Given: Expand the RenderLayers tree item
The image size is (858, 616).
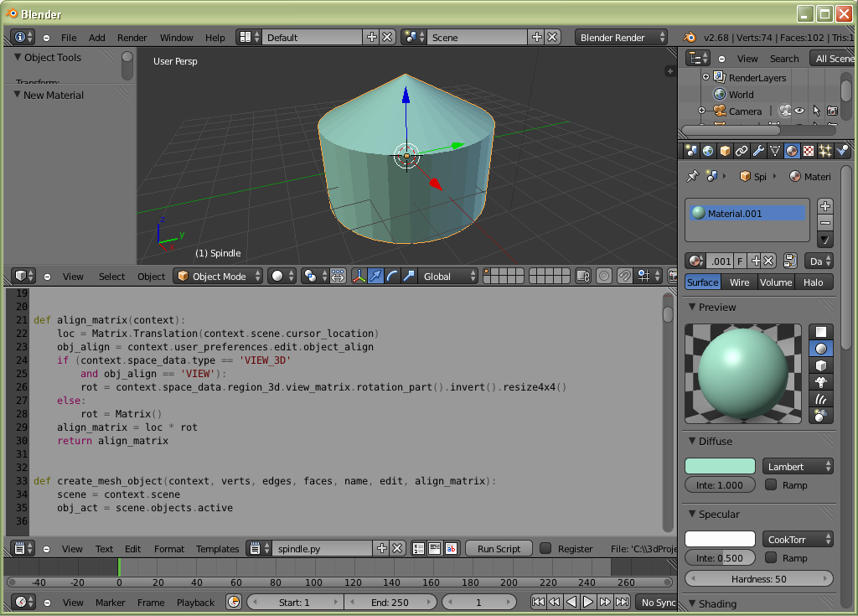Looking at the screenshot, I should click(706, 77).
